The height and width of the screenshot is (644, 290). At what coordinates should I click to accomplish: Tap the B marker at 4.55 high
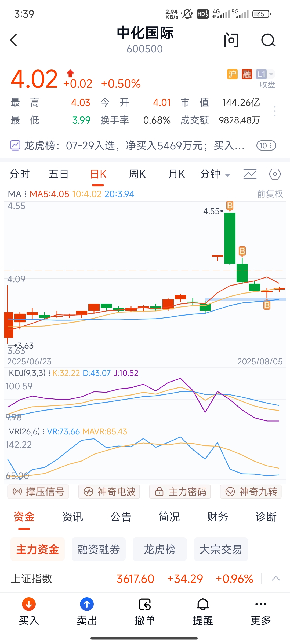(230, 206)
